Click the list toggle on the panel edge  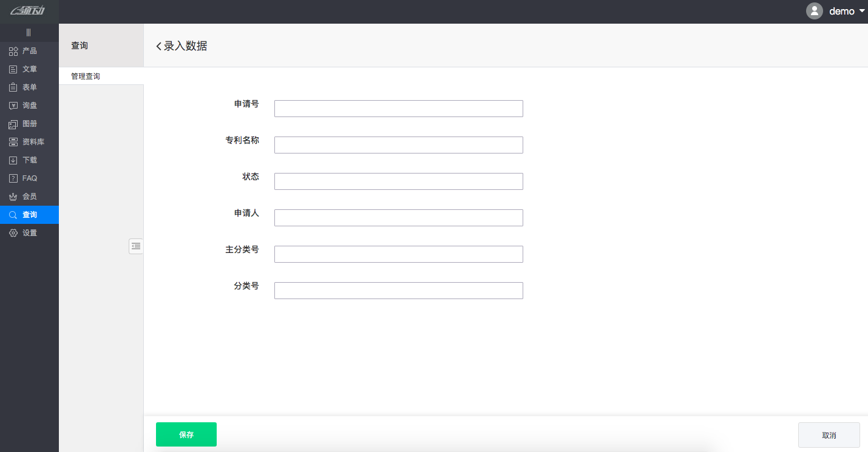tap(136, 246)
